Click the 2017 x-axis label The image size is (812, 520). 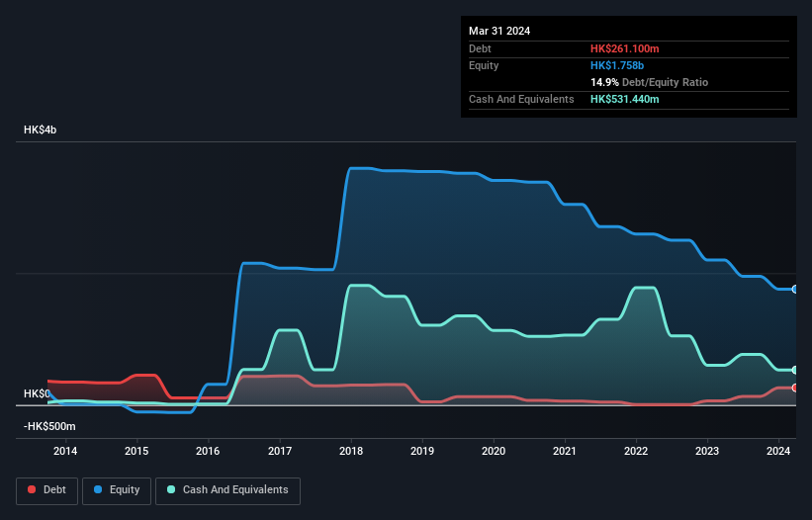coord(280,451)
